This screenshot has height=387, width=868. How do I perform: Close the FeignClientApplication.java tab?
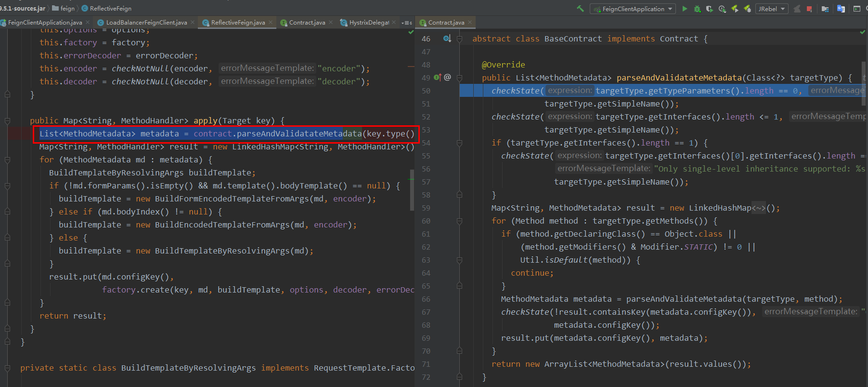[88, 22]
